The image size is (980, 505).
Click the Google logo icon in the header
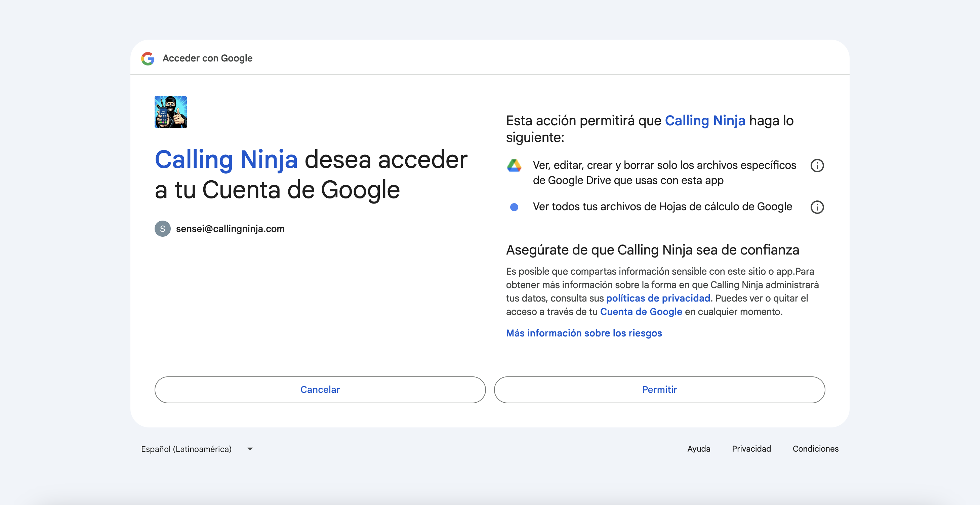148,58
